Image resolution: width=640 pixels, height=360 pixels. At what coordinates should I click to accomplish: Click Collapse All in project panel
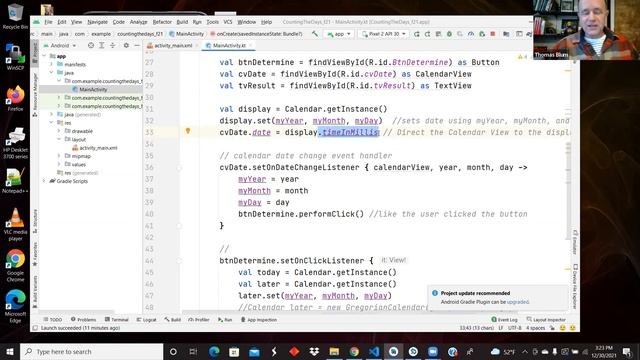(x=113, y=45)
